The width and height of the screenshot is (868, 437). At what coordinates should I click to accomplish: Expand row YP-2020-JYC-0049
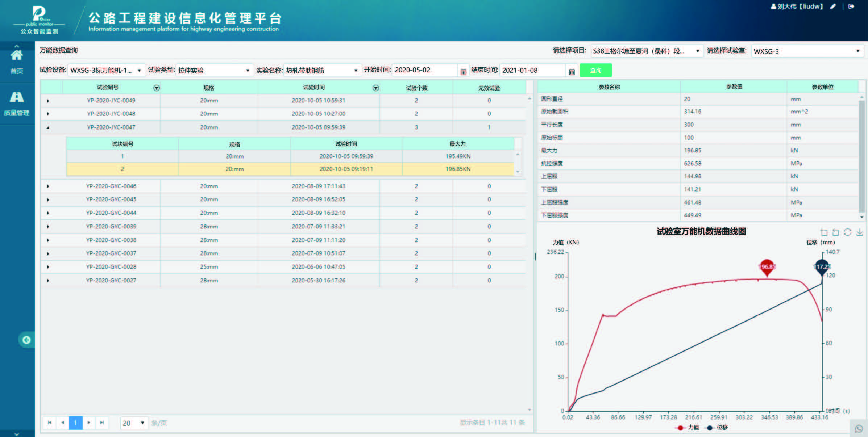pos(48,101)
